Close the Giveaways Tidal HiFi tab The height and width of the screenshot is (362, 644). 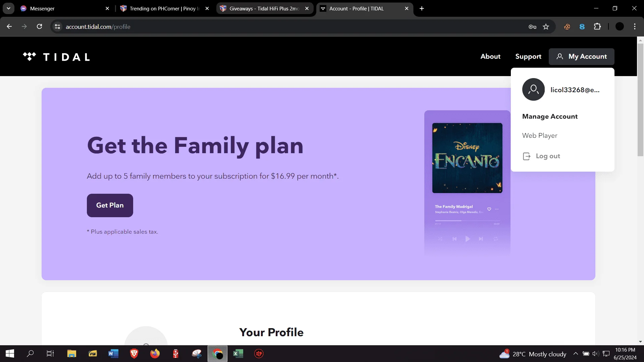tap(307, 8)
